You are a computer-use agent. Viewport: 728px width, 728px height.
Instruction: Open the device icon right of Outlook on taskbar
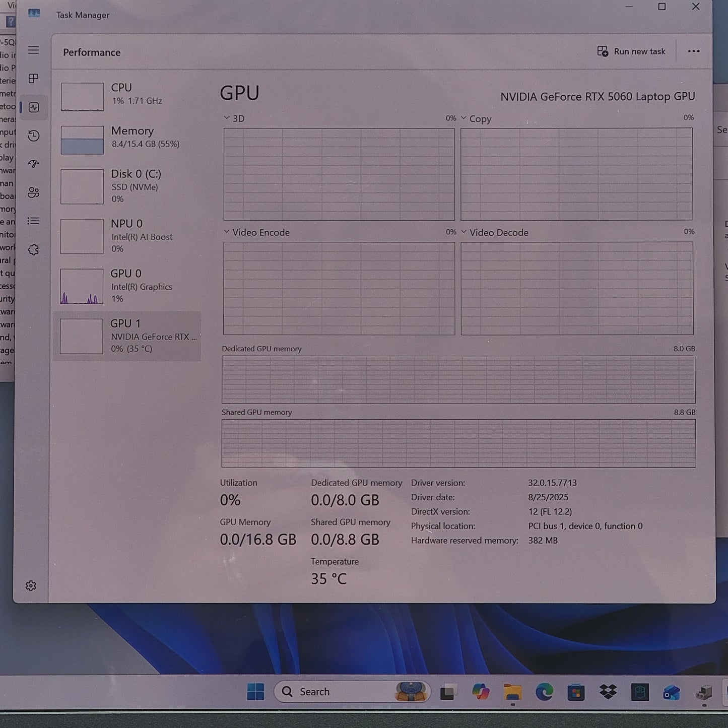tap(704, 692)
